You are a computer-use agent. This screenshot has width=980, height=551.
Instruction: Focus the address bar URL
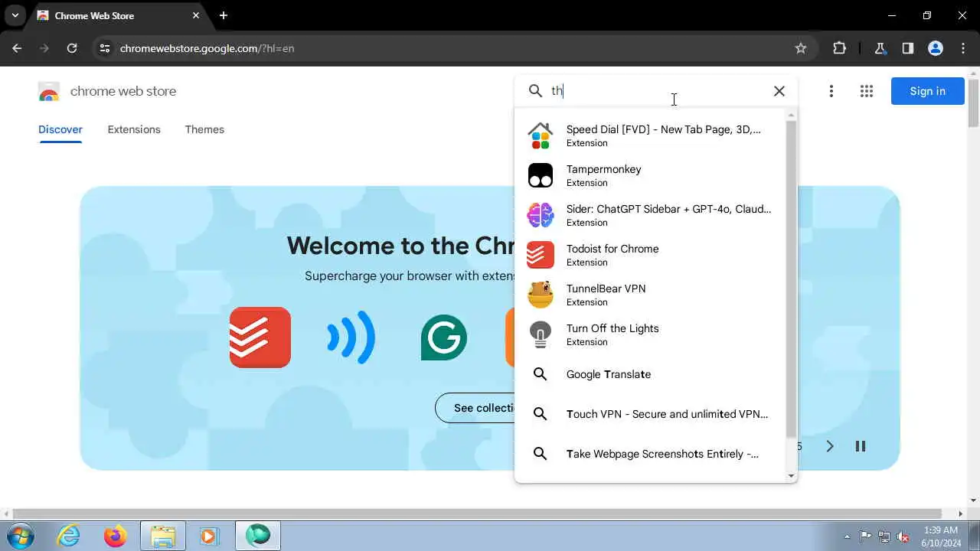tap(207, 48)
